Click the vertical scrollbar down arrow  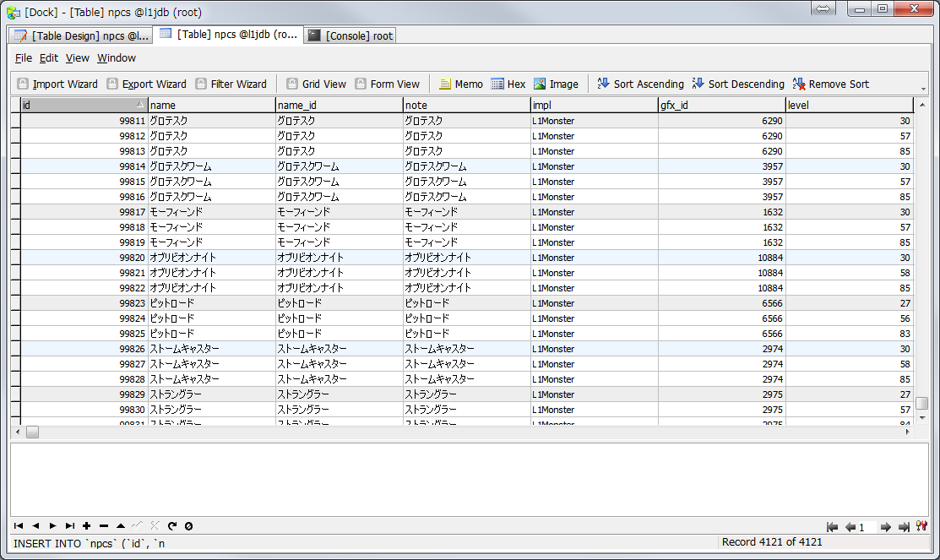[922, 418]
